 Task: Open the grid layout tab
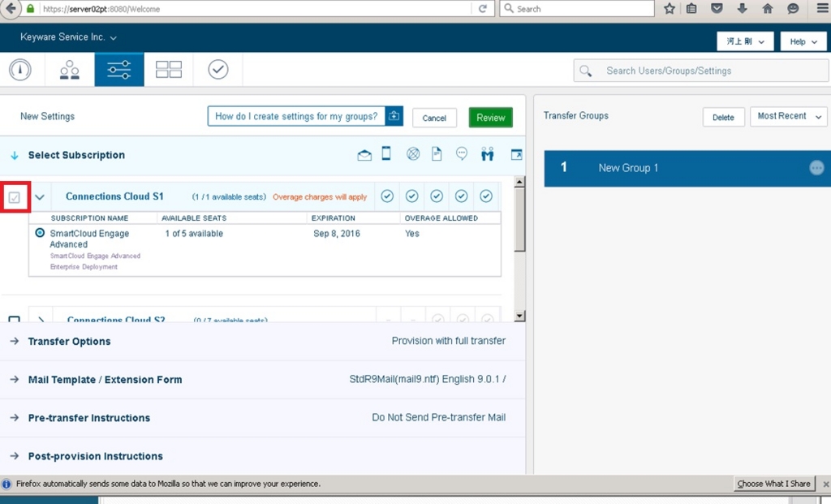[x=169, y=70]
